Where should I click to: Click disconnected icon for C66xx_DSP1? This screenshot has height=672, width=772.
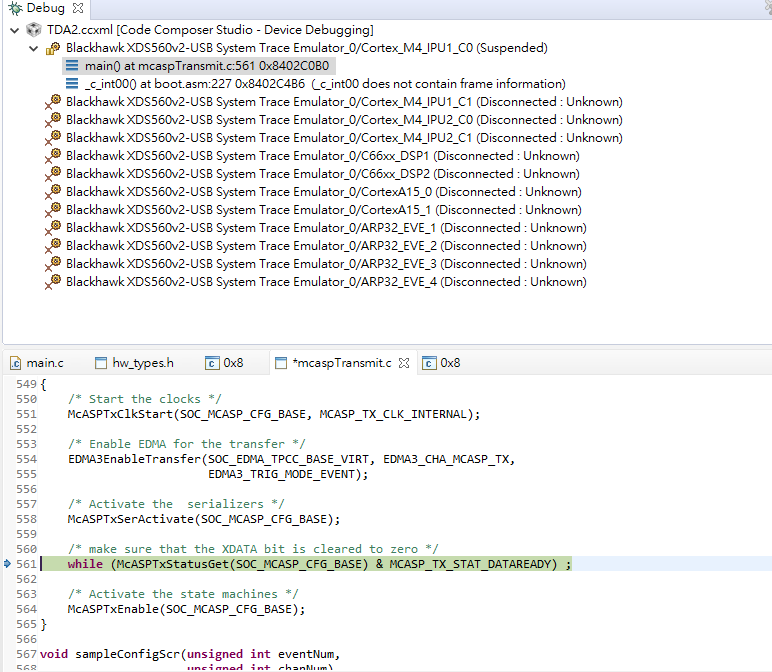[53, 156]
